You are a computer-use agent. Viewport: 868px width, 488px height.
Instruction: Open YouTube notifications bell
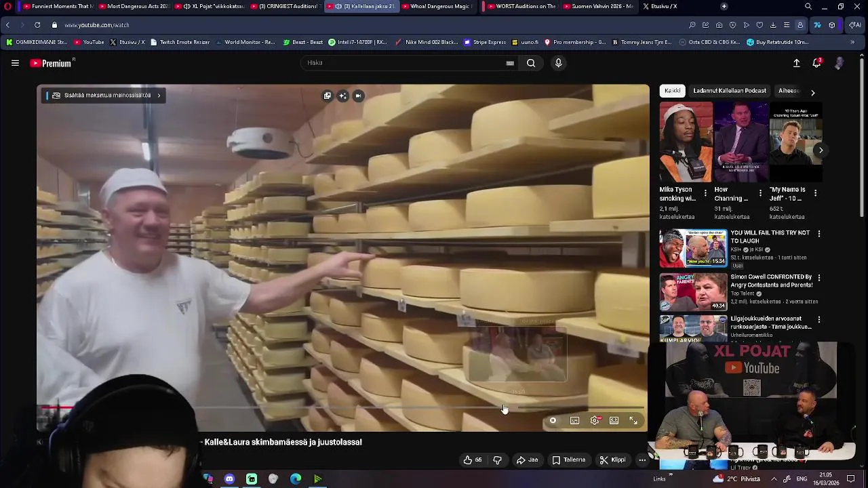[x=817, y=63]
